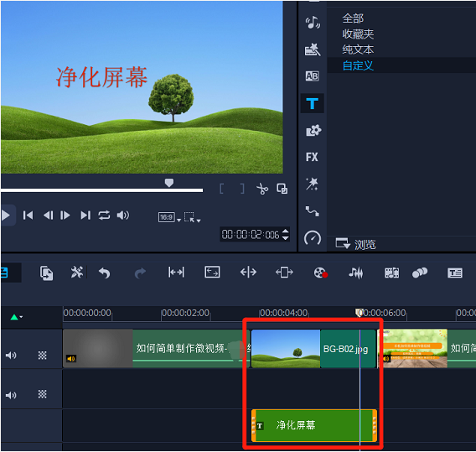Screen dimensions: 476x452
Task: Select the BG-B02.jpg clip
Action: (313, 348)
